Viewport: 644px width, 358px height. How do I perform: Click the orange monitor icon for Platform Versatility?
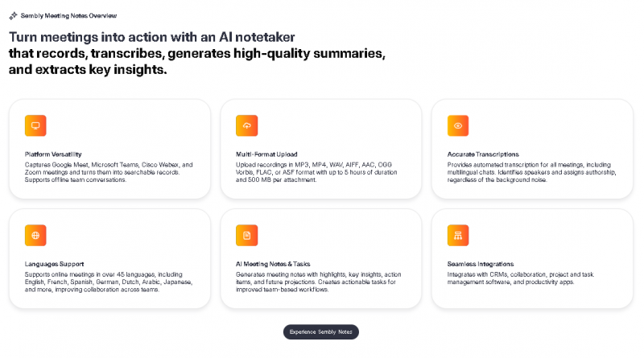[35, 126]
